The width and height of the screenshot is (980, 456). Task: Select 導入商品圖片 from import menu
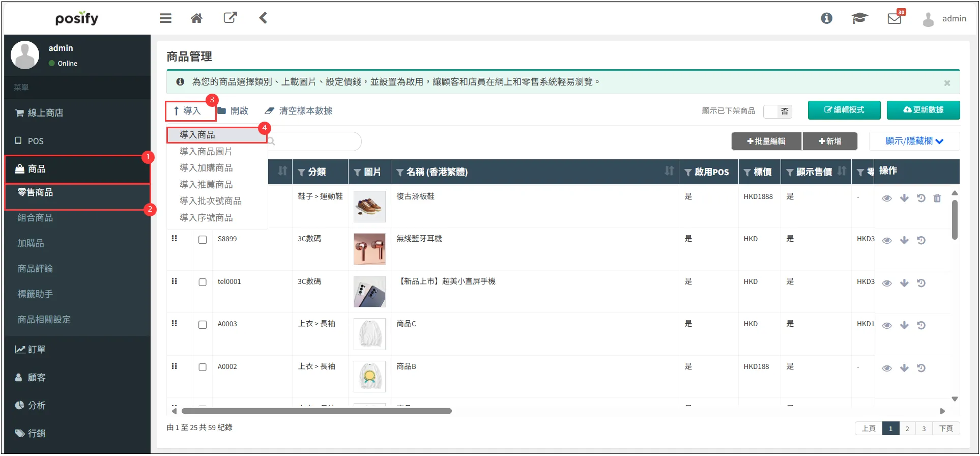pos(206,152)
